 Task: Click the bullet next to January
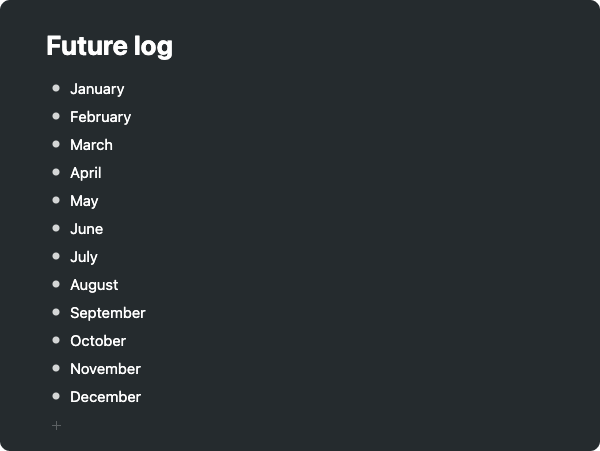coord(56,88)
